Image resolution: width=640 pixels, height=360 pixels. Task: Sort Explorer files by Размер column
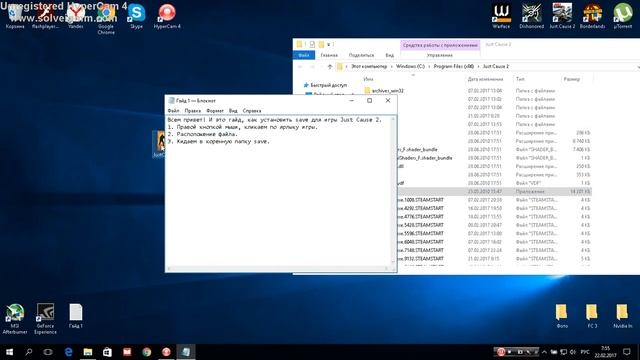571,79
